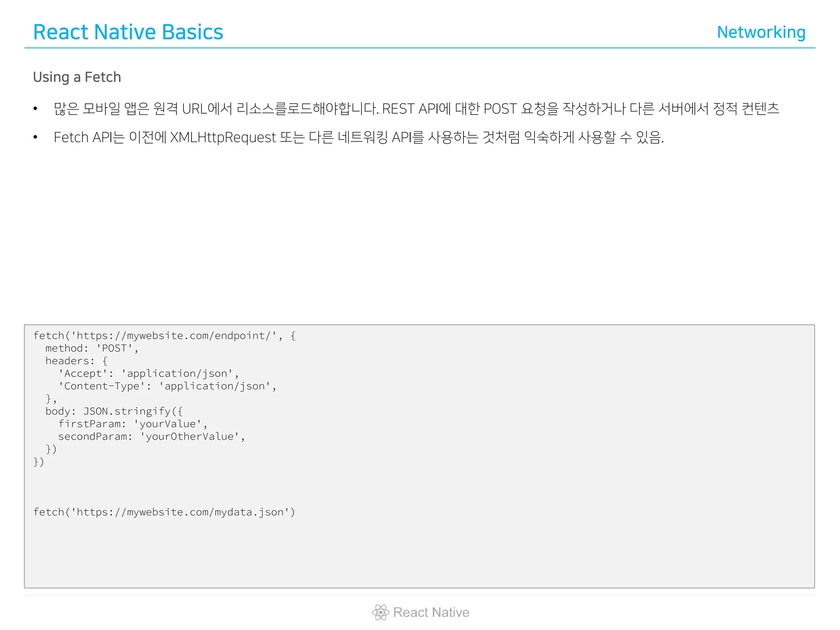Click the bullet beginning '많은 모바일 앱은 원격 URL에서'
Screen dimensions: 840x630
click(416, 109)
